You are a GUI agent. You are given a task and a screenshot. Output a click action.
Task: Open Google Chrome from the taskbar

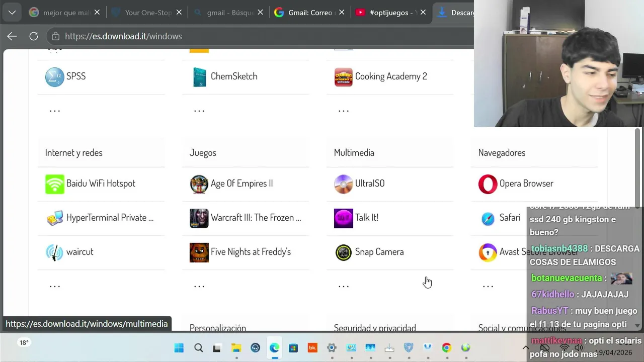[446, 348]
